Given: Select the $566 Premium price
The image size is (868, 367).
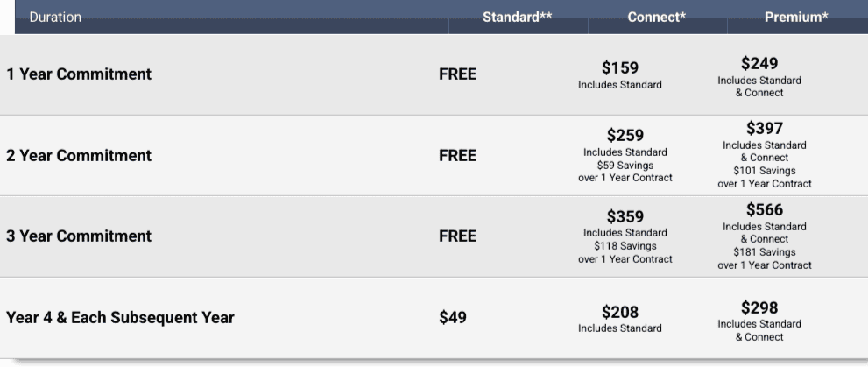Looking at the screenshot, I should click(x=764, y=210).
